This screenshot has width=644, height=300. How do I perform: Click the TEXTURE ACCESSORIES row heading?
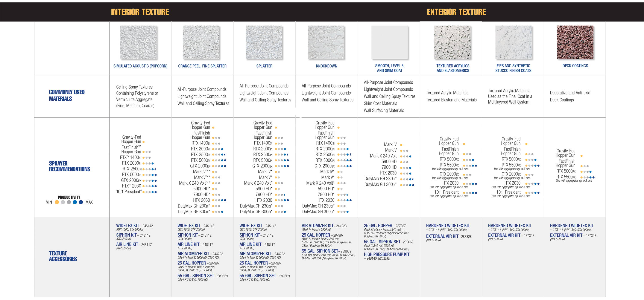click(x=63, y=256)
